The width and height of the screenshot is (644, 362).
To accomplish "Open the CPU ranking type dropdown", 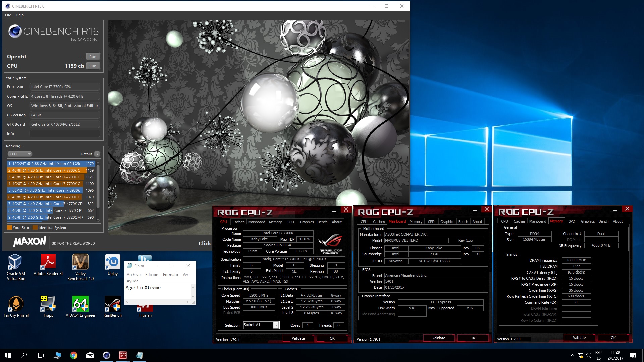I will click(19, 154).
